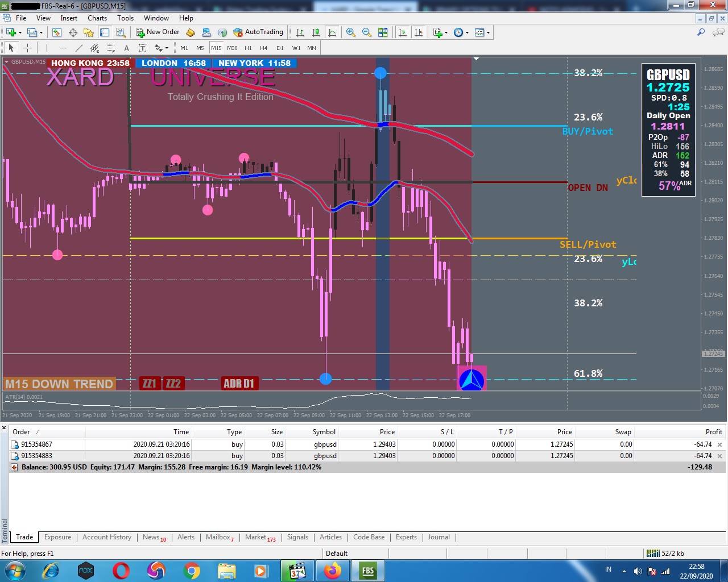Open the Charts menu
This screenshot has width=728, height=582.
coord(97,18)
